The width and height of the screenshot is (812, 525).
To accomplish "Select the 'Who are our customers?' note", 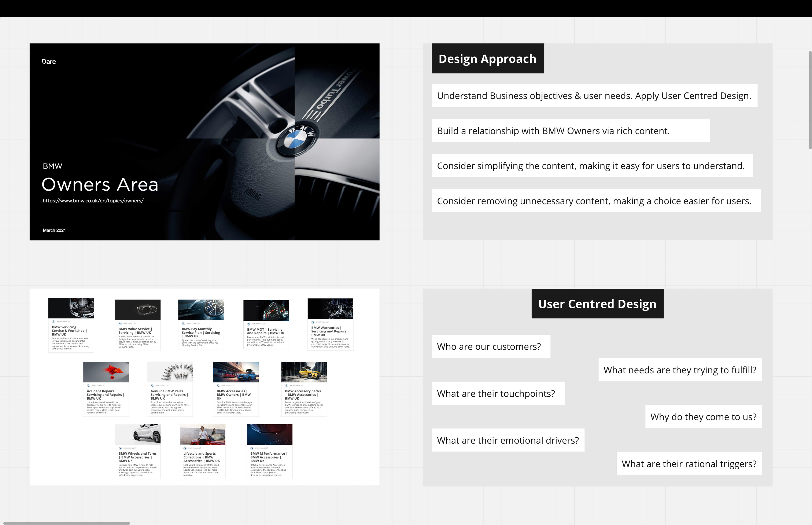I will (x=491, y=346).
